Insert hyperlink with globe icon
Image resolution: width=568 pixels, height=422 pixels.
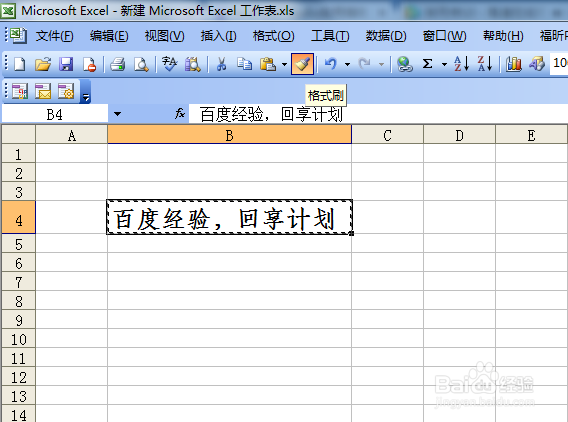tap(404, 64)
